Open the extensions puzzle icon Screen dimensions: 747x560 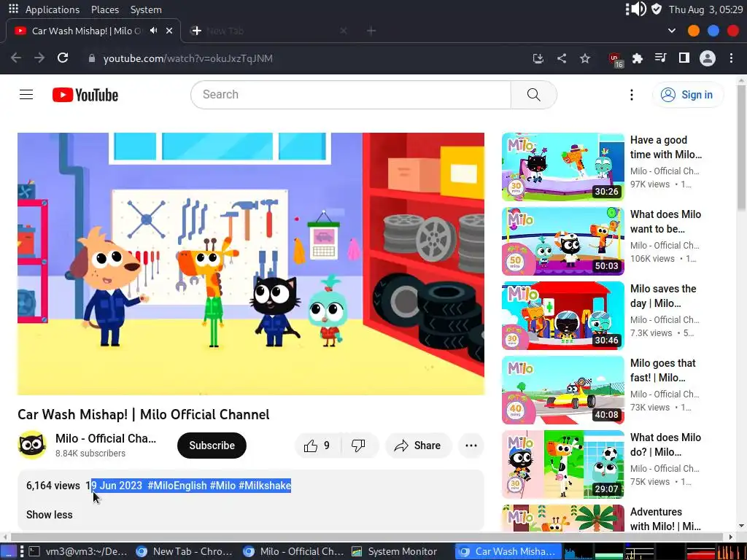638,58
